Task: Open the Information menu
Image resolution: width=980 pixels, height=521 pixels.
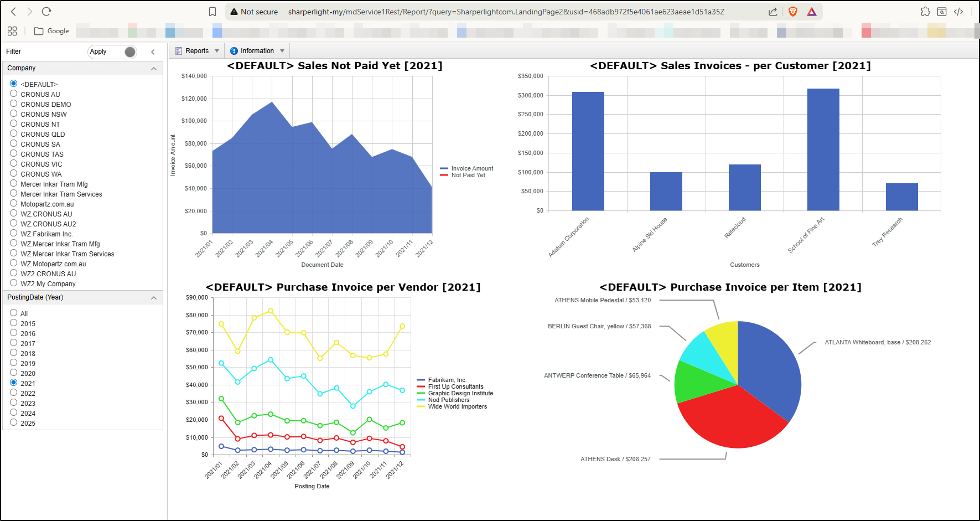Action: [x=257, y=51]
